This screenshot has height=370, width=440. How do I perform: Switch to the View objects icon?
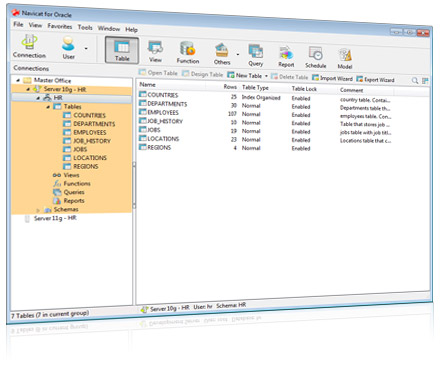coord(155,51)
